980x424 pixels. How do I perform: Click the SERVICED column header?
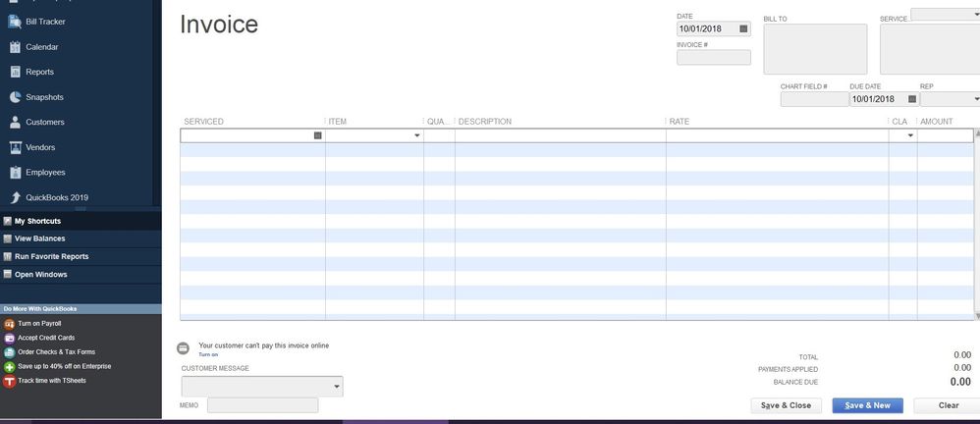[203, 122]
